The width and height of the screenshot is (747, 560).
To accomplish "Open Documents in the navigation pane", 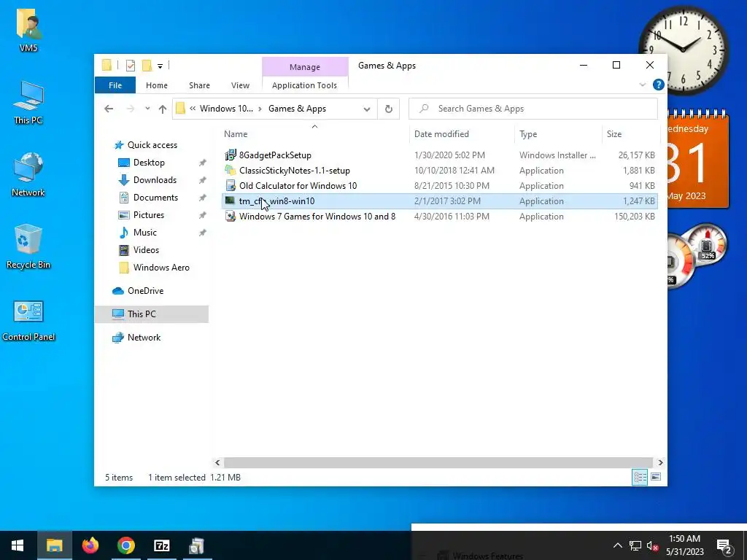I will 155,198.
